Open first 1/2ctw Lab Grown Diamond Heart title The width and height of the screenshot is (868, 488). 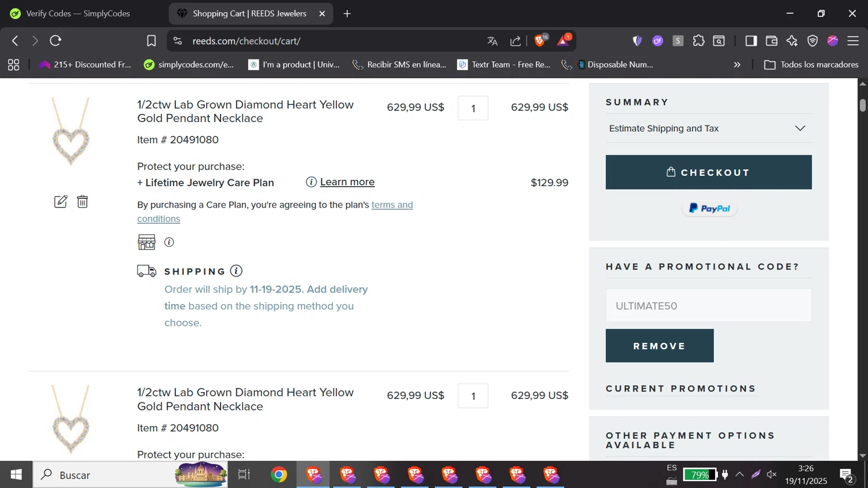point(245,112)
